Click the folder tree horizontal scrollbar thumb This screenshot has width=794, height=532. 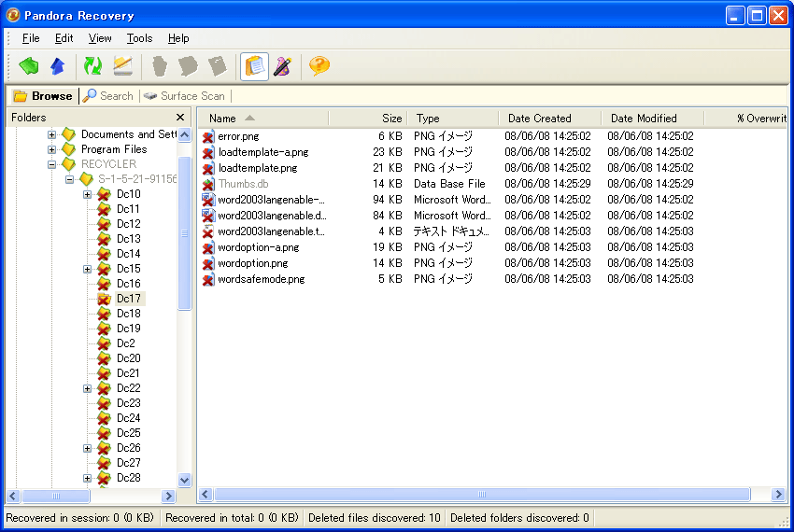[56, 496]
